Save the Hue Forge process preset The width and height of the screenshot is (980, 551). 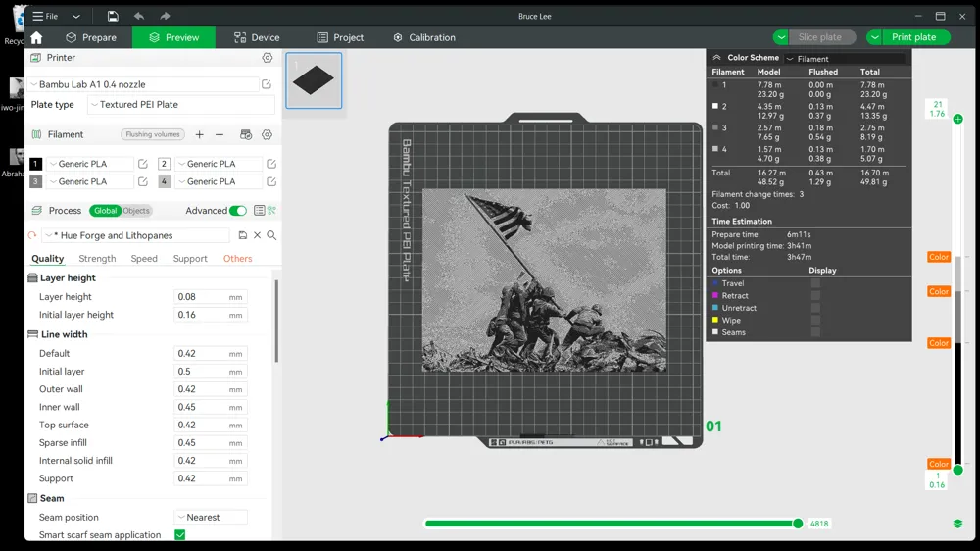click(x=242, y=235)
